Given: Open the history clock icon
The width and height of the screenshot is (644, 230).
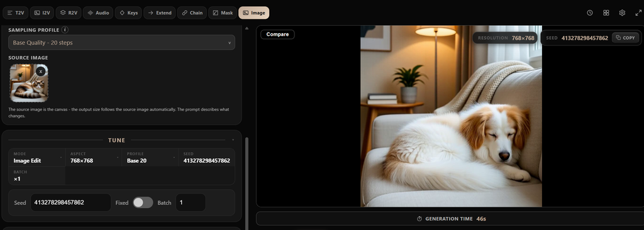Looking at the screenshot, I should (590, 13).
